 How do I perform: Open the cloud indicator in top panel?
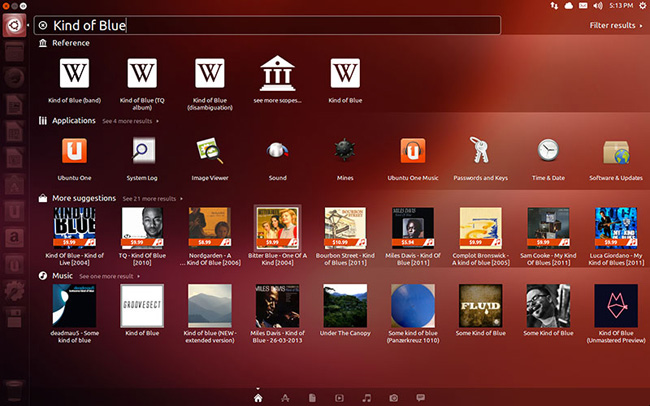click(x=569, y=5)
